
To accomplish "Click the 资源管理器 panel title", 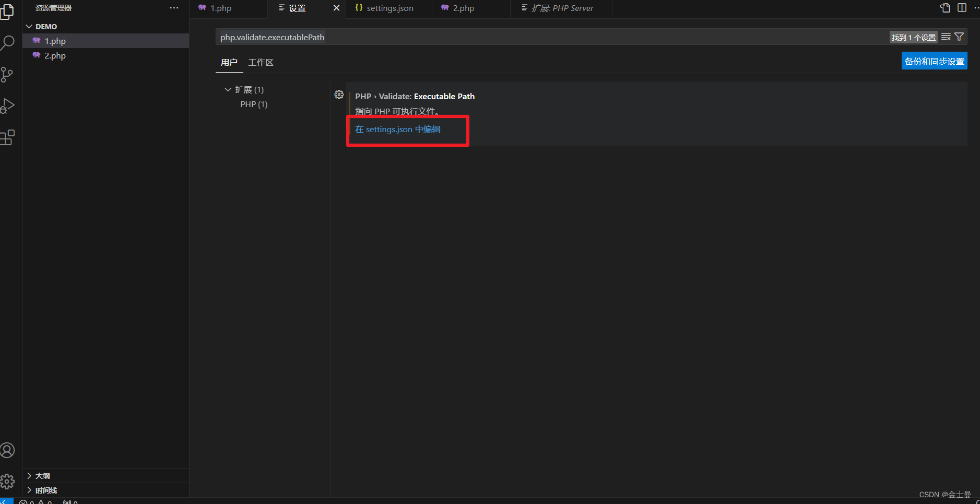I will (53, 8).
